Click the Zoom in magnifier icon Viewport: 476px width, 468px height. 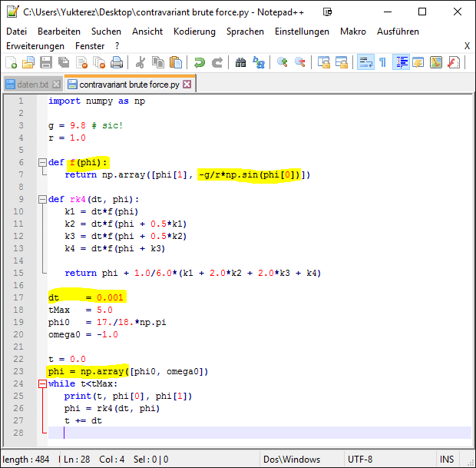click(x=283, y=62)
